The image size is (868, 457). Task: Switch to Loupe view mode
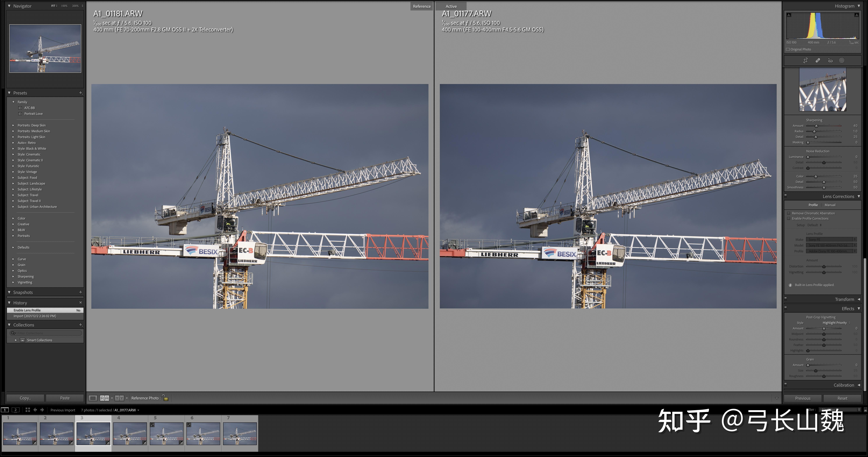point(93,398)
